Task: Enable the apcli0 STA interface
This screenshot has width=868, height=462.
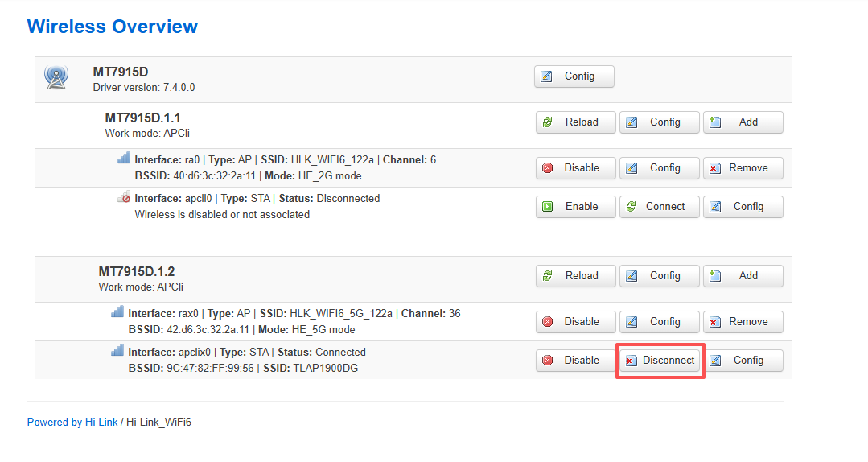Action: point(575,207)
